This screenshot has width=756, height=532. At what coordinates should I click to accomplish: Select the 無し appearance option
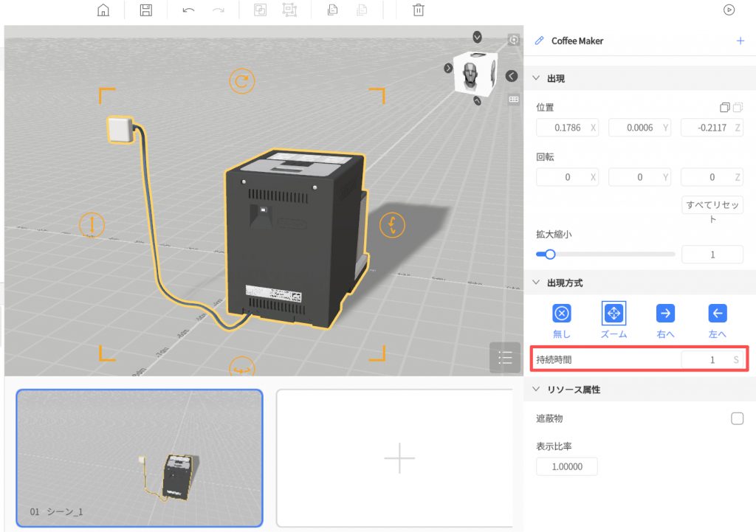[562, 314]
